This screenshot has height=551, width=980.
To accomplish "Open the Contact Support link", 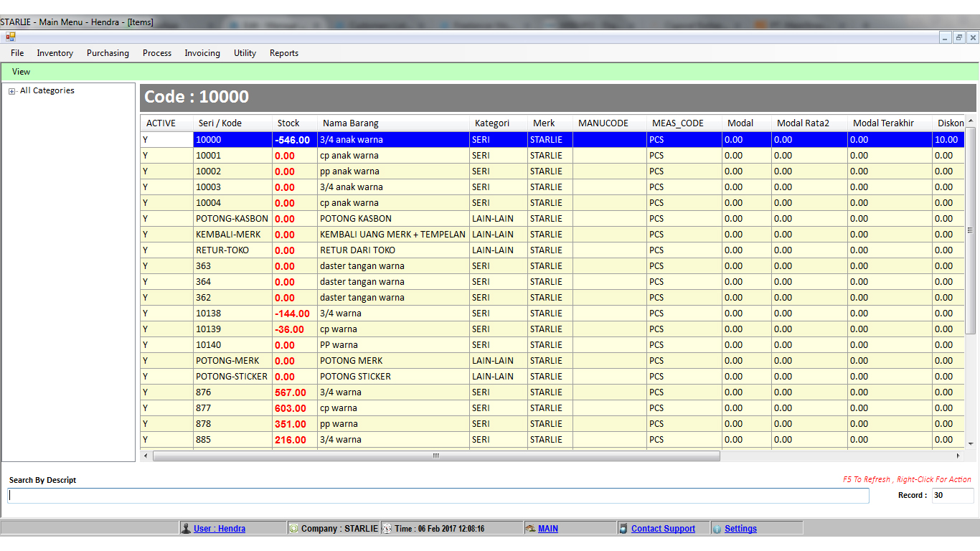I will pyautogui.click(x=663, y=529).
